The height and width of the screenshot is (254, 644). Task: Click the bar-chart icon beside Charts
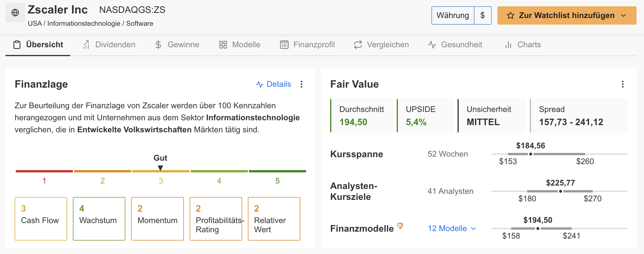(508, 45)
